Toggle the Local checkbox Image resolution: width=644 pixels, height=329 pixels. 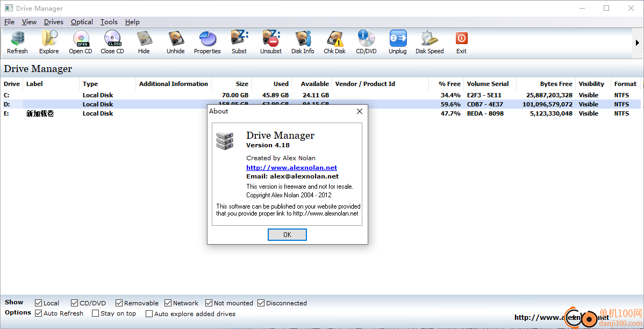39,303
